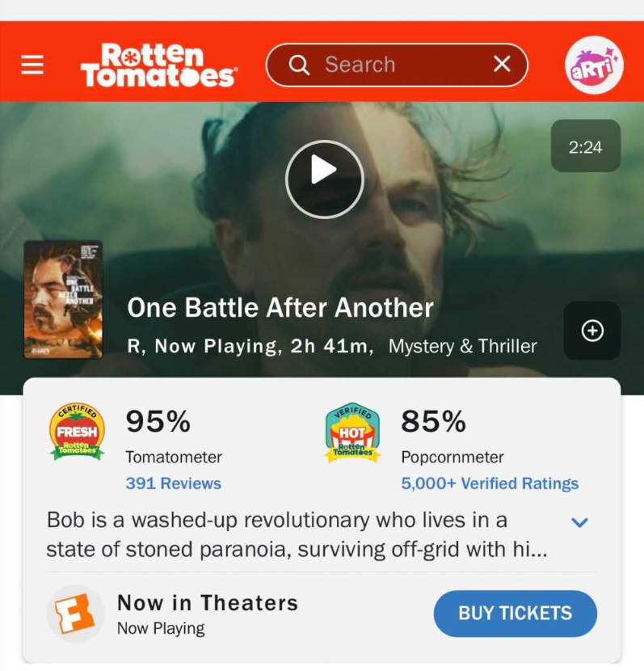Click the Buy Tickets button
The image size is (644, 671).
[x=516, y=614]
